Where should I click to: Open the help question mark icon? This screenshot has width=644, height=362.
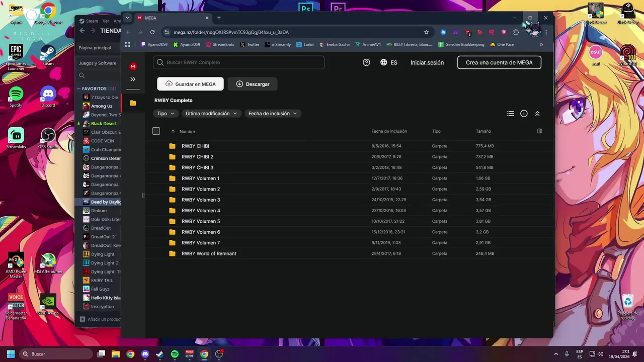pyautogui.click(x=366, y=62)
